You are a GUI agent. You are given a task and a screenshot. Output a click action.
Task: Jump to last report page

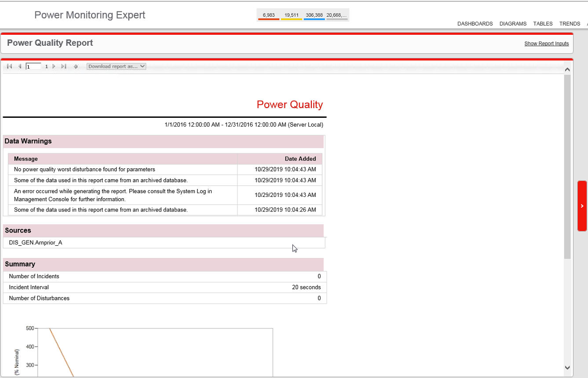point(64,66)
